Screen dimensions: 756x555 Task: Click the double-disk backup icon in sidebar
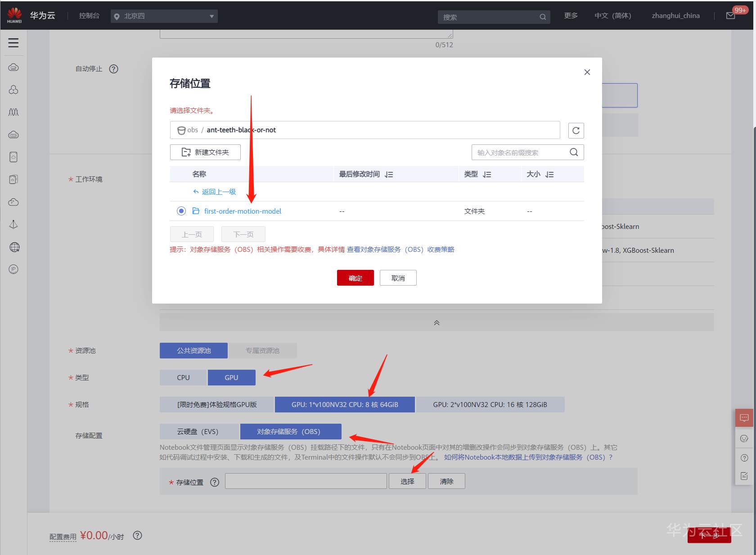pyautogui.click(x=13, y=179)
